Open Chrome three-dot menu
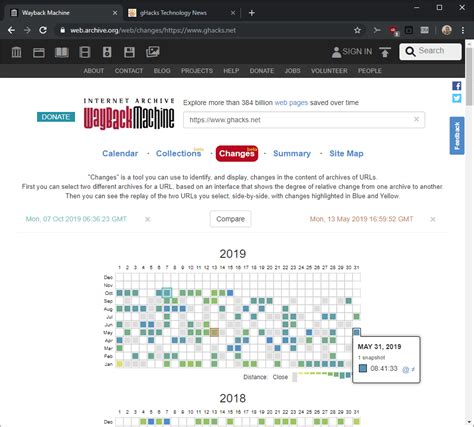Viewport: 474px width, 427px height. tap(463, 30)
